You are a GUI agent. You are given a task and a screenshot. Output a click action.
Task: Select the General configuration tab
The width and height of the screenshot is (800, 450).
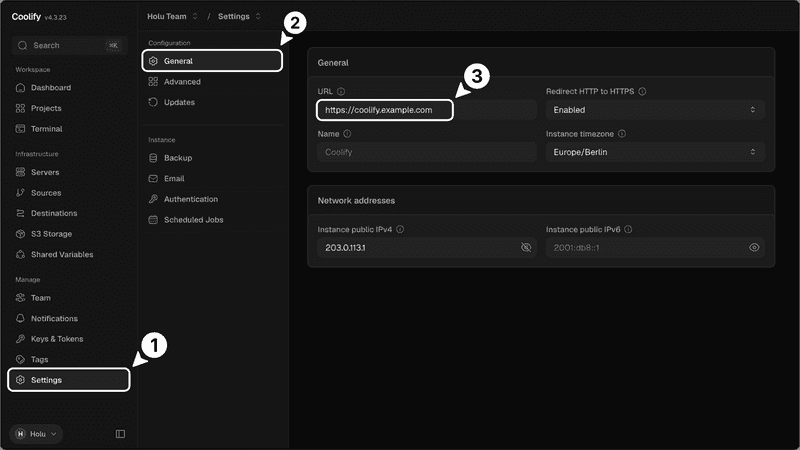(212, 61)
